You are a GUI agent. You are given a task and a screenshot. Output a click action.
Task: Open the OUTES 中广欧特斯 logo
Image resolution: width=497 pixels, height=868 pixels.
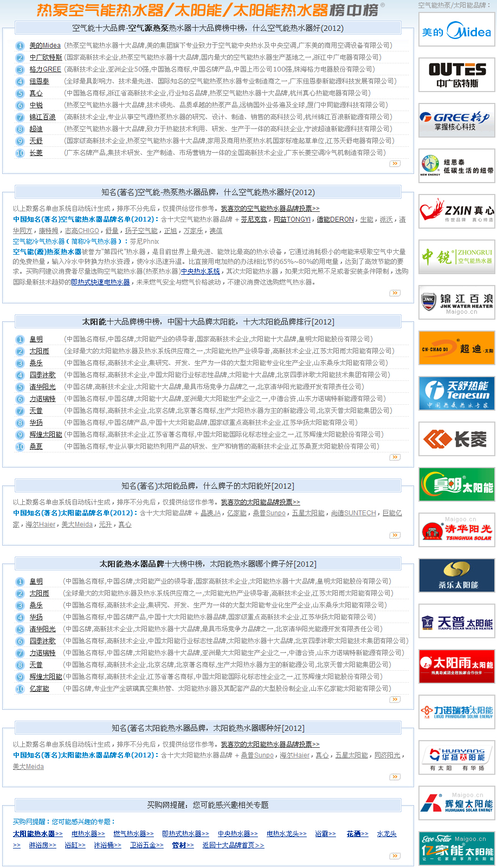(x=456, y=75)
